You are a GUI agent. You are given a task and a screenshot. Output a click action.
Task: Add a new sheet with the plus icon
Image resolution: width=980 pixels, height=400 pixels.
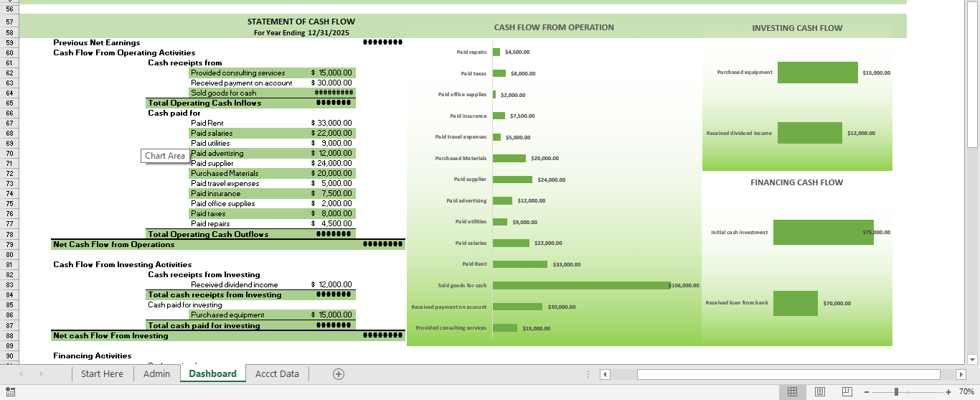[339, 373]
